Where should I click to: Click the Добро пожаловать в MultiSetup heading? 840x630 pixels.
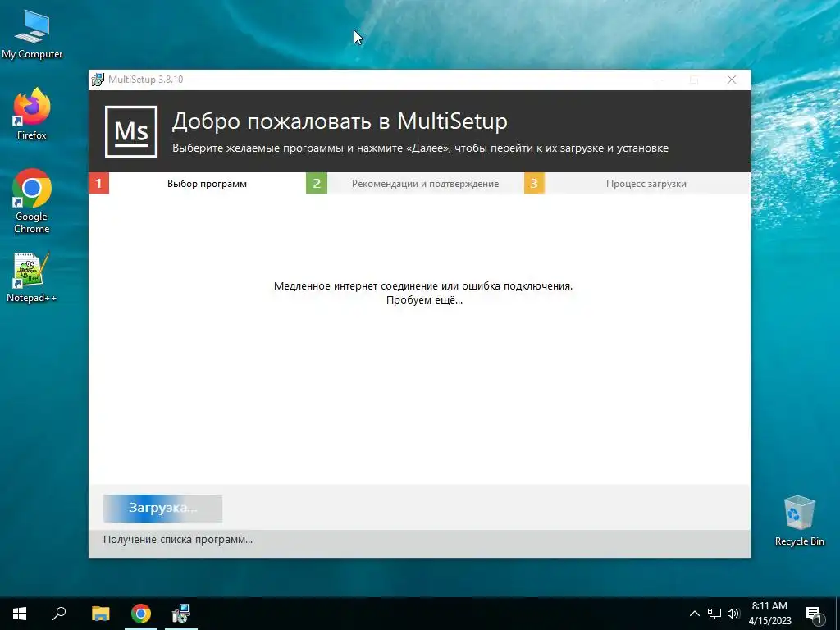(x=340, y=121)
